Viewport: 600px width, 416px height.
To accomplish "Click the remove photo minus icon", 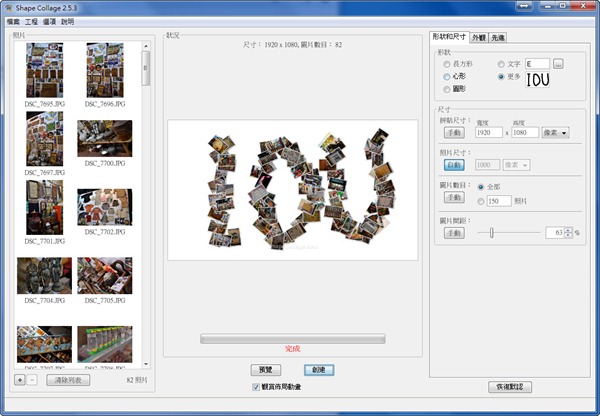I will coord(32,380).
